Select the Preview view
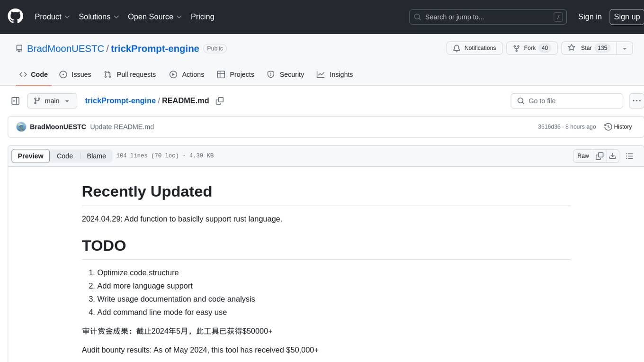The height and width of the screenshot is (362, 644). (x=31, y=156)
